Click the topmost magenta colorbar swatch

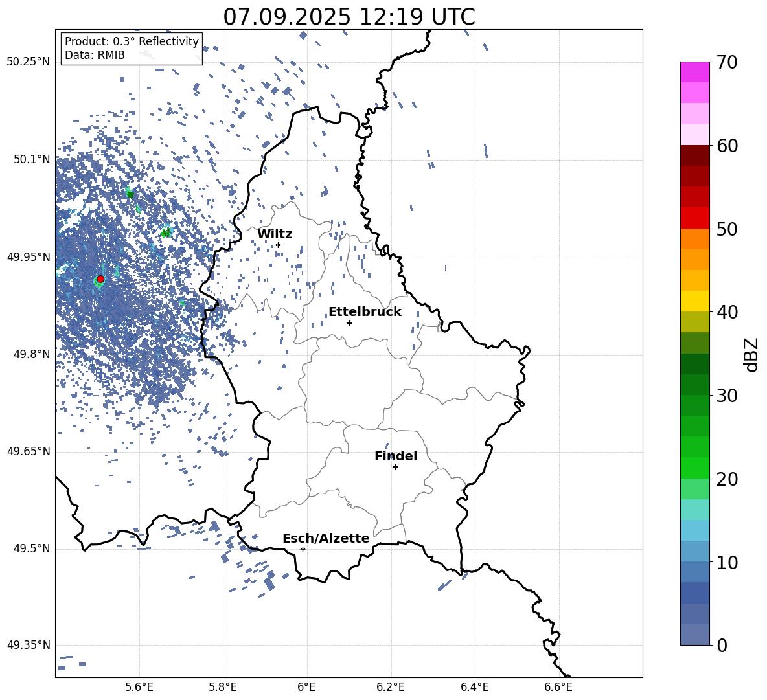coord(694,73)
